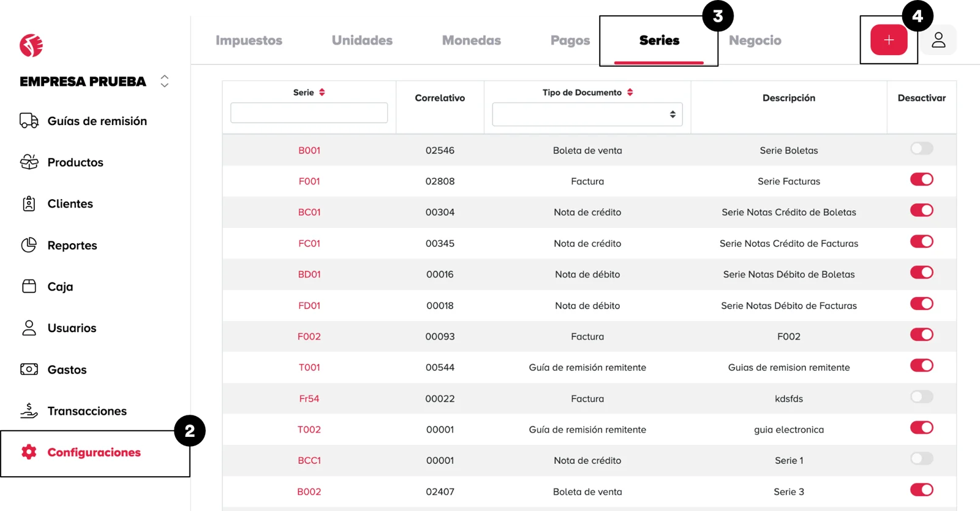The height and width of the screenshot is (511, 980).
Task: Sort the table by Serie column arrows
Action: tap(322, 93)
